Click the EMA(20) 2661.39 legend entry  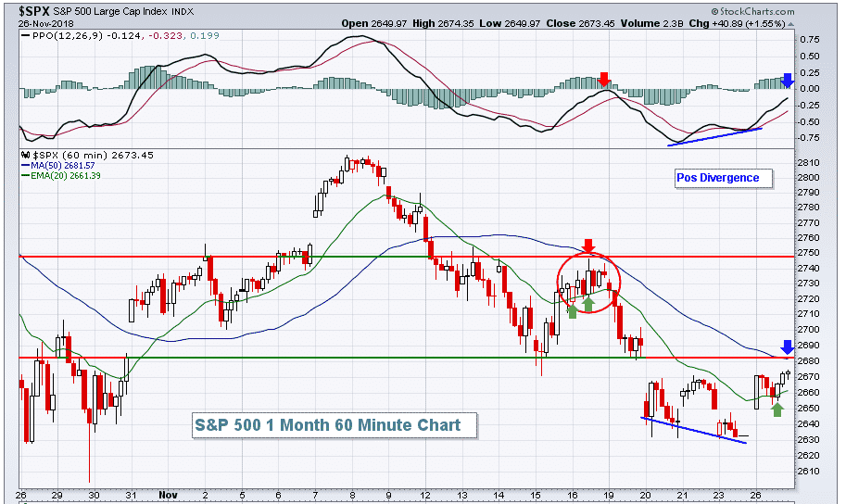(65, 175)
